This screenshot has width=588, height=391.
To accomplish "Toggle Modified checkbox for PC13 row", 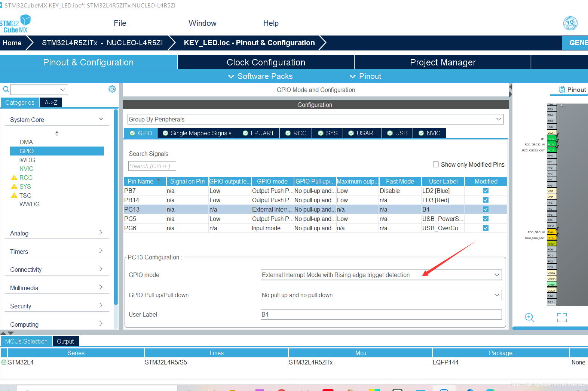I will 486,209.
